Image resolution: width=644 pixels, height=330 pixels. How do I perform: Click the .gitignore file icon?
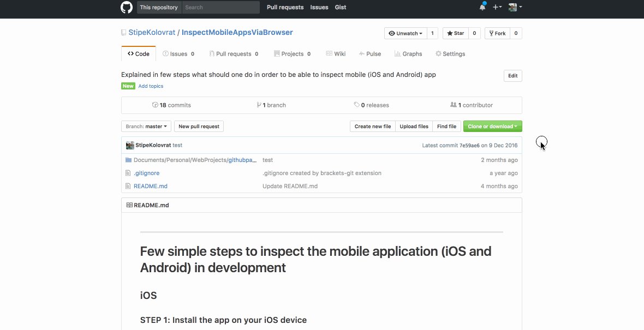pyautogui.click(x=128, y=173)
